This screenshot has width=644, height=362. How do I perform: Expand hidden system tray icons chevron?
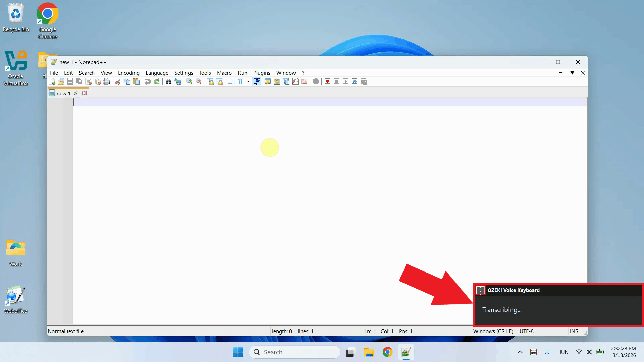tap(520, 352)
